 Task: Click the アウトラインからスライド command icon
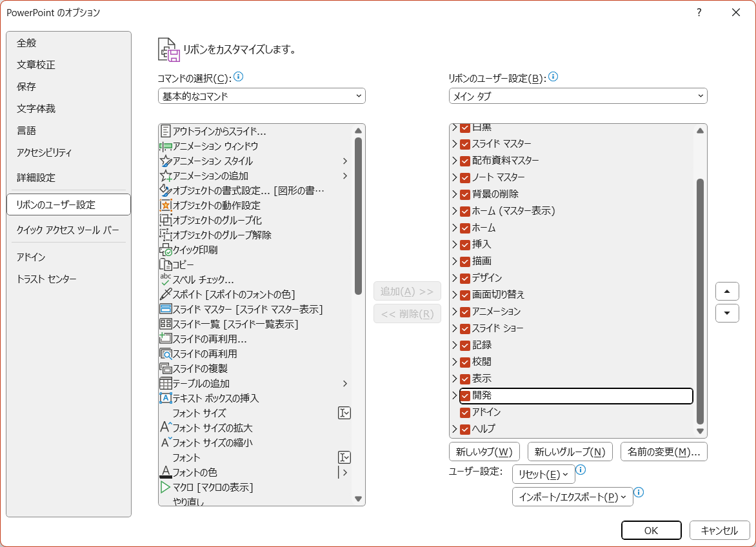[165, 131]
